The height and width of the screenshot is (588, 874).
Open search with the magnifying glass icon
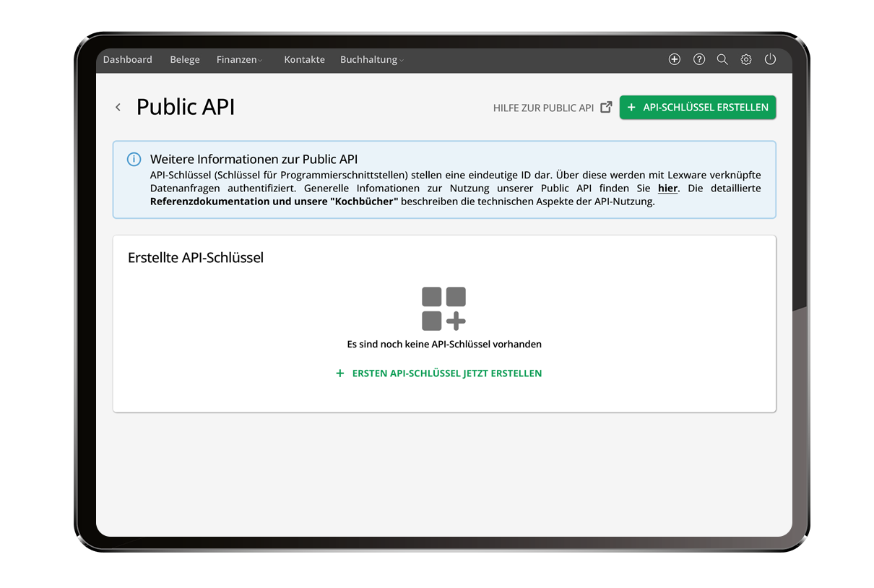point(722,60)
